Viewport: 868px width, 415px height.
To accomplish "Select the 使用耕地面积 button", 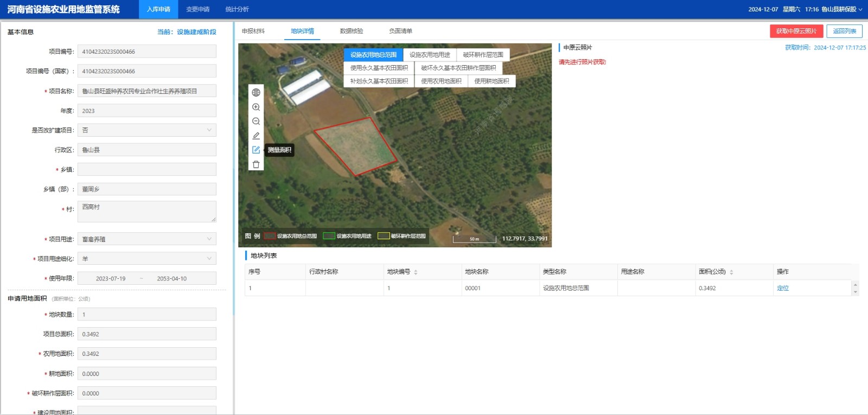I will click(x=492, y=81).
